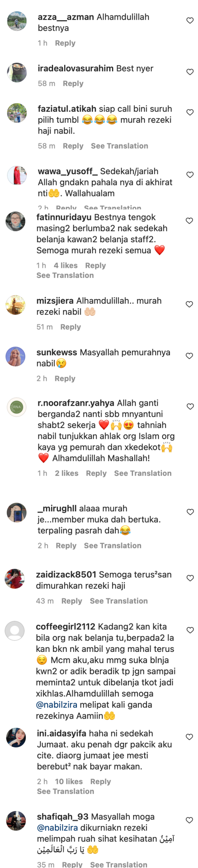View the 10 likes on ini.aidasyifa's comment

pos(69,781)
